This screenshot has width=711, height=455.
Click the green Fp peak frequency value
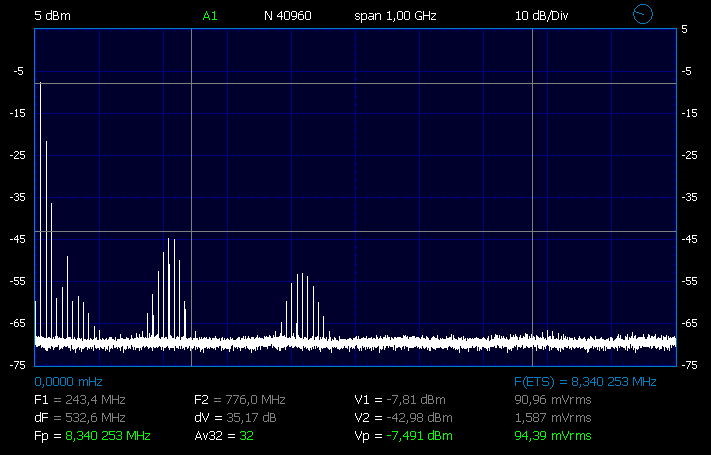click(x=107, y=436)
